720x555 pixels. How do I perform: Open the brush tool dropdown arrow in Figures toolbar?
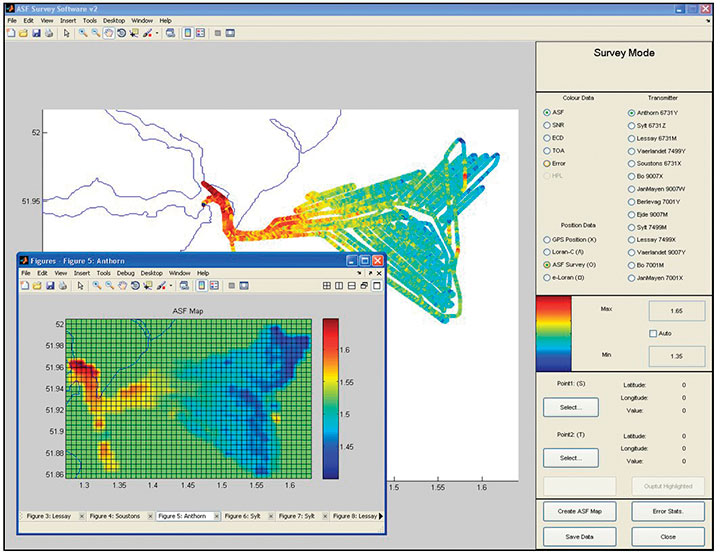click(x=173, y=286)
